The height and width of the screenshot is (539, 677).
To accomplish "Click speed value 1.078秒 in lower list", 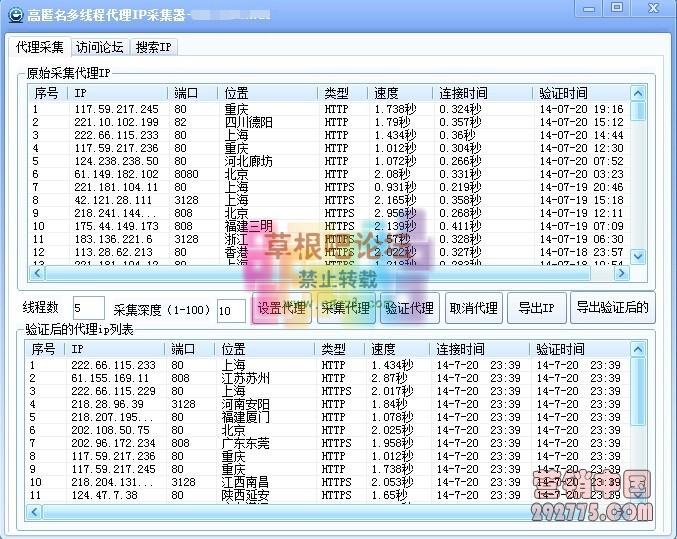I will [x=392, y=417].
